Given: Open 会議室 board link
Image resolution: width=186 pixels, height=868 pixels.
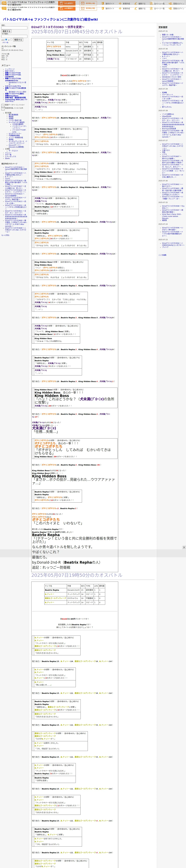Looking at the screenshot, I should [11, 118].
